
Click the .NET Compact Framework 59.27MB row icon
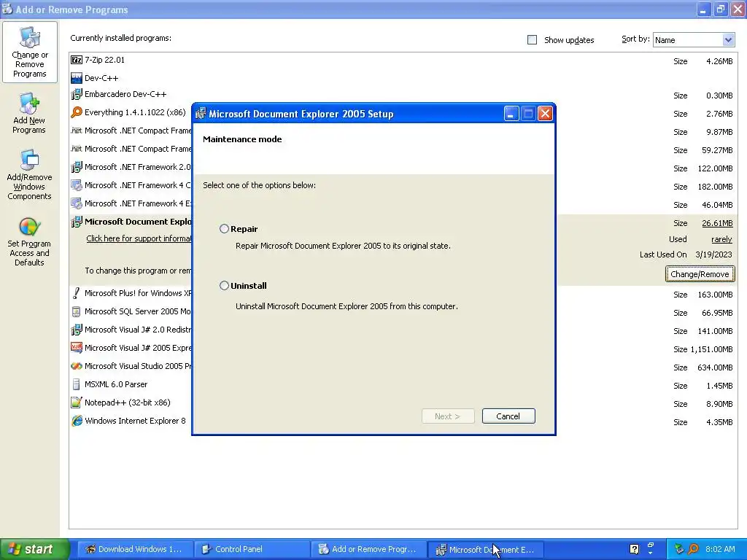(x=76, y=149)
